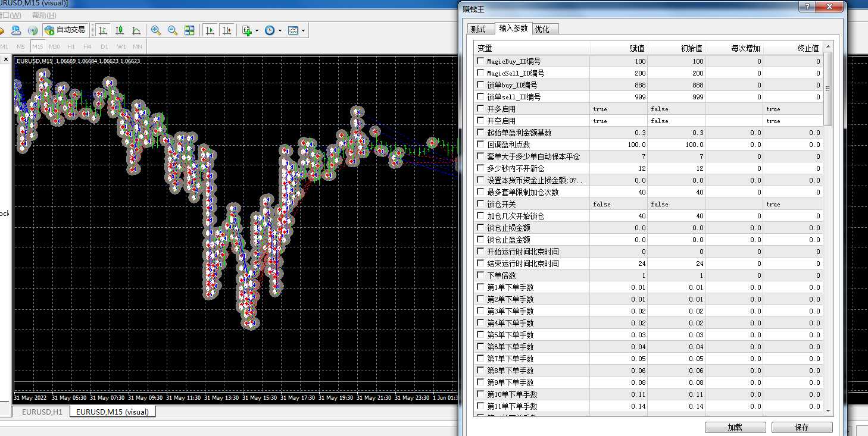Viewport: 868px width, 436px height.
Task: Click the 保存 save button
Action: (802, 427)
